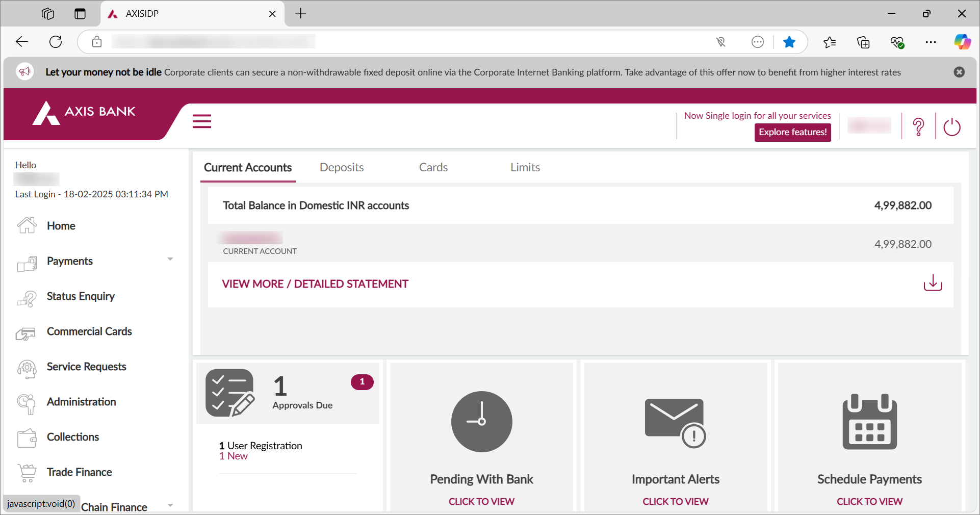The image size is (980, 515).
Task: Open the 1 User Registration approval item
Action: pos(261,446)
